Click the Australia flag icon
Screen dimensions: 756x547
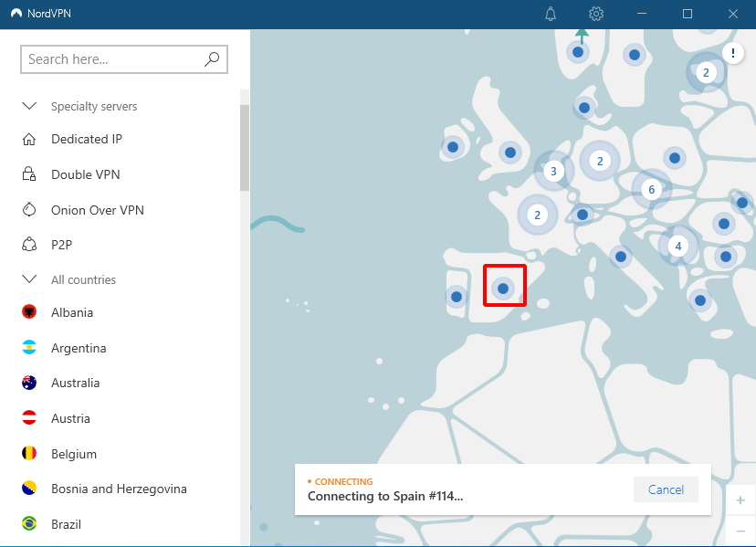29,383
